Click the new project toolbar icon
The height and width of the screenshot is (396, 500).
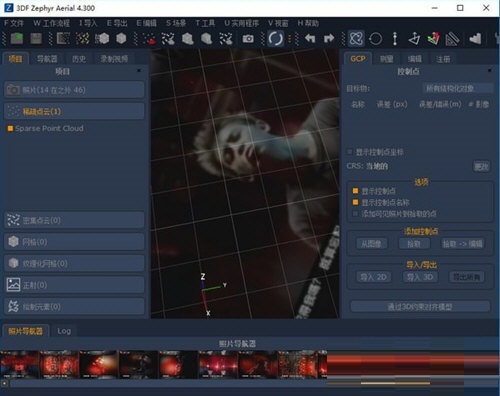(x=17, y=39)
